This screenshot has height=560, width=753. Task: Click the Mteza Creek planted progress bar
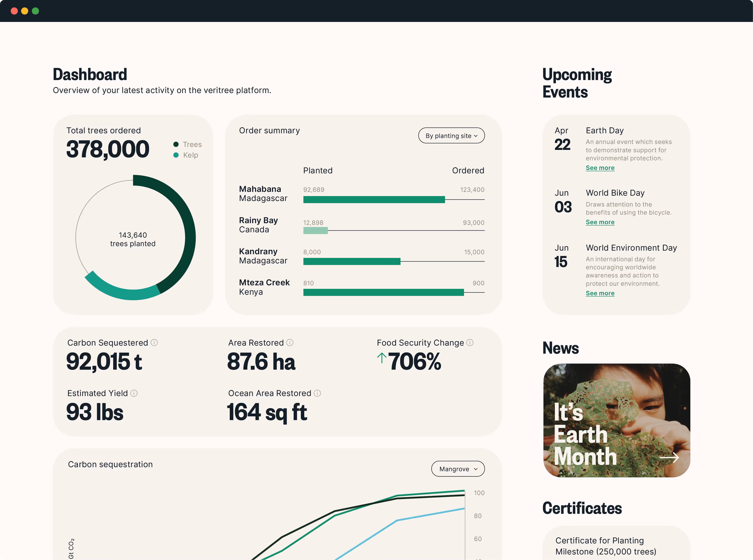[x=384, y=292]
